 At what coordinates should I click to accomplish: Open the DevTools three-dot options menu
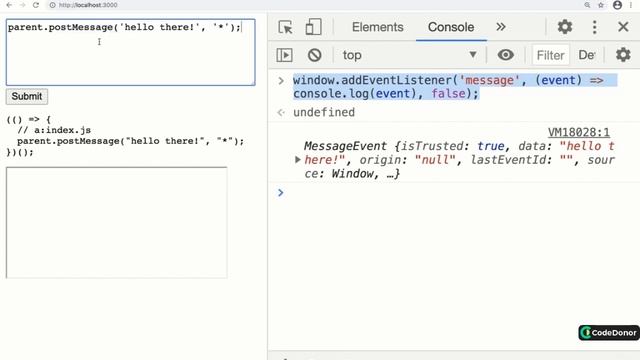[x=594, y=27]
